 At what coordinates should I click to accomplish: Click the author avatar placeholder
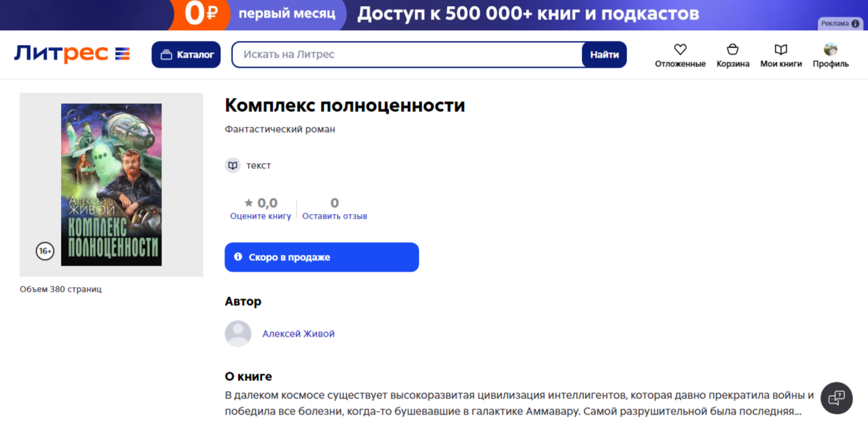[x=238, y=333]
